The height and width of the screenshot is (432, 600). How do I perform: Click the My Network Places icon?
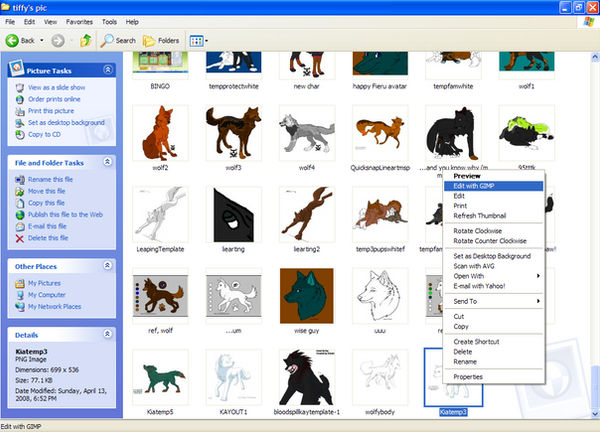pos(20,306)
